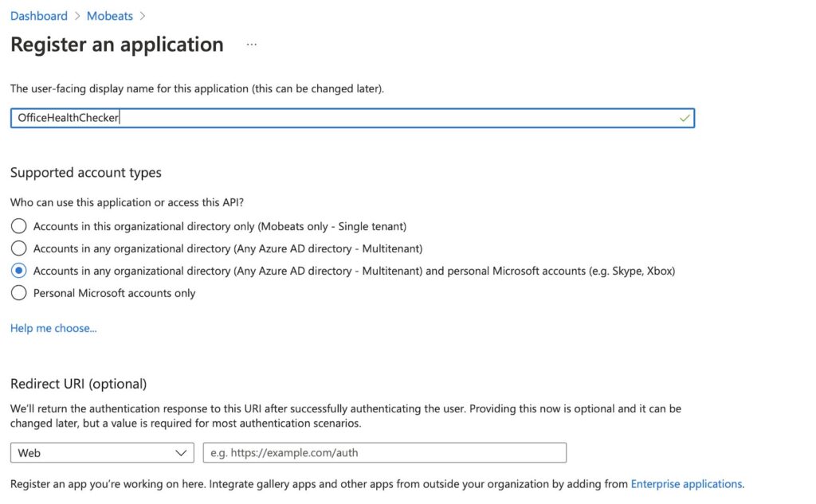816x504 pixels.
Task: Navigate to Mobeats breadcrumb link
Action: point(110,16)
